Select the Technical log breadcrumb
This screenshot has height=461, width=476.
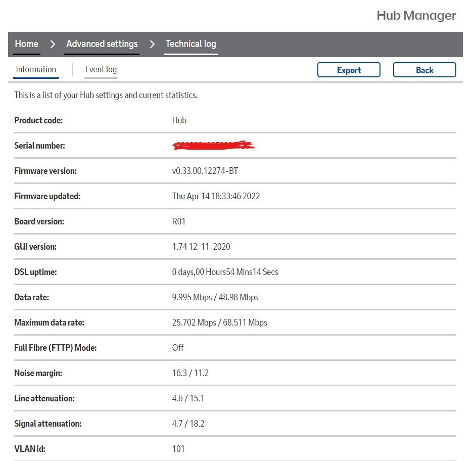(x=191, y=44)
